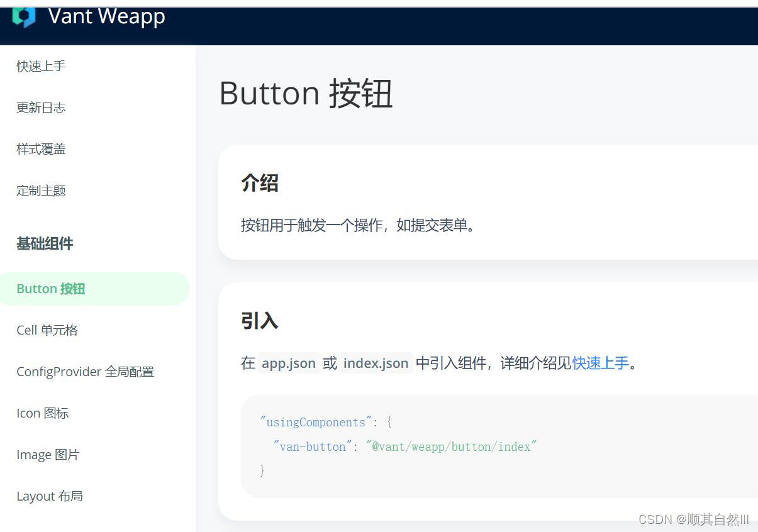Viewport: 758px width, 532px height.
Task: Click the Vant Weapp logo icon
Action: pyautogui.click(x=24, y=17)
